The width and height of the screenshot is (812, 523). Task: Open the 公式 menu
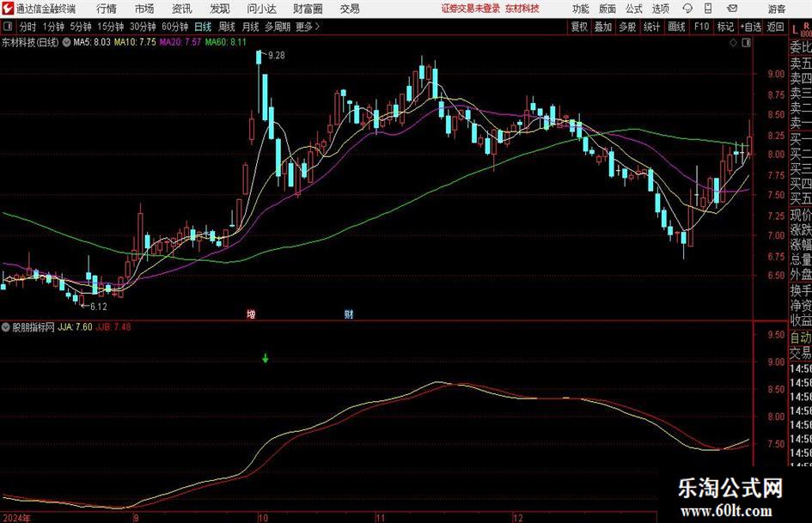634,9
